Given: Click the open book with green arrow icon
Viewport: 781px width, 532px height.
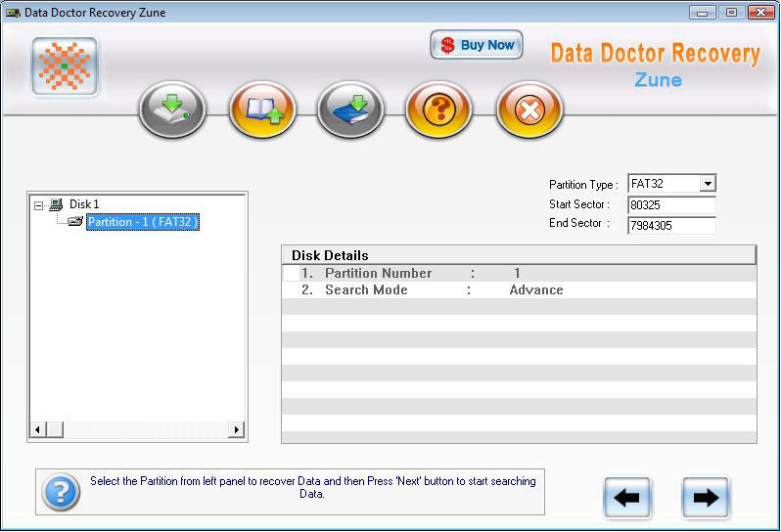Looking at the screenshot, I should point(262,110).
